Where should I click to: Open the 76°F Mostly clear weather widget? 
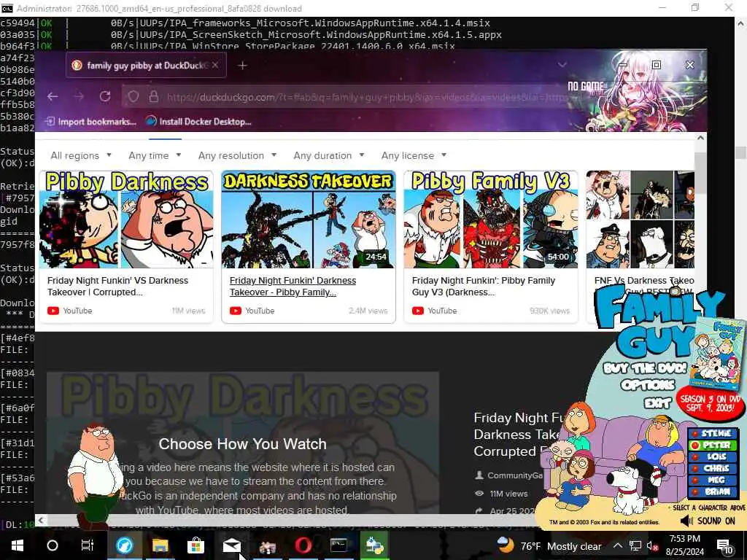point(549,545)
